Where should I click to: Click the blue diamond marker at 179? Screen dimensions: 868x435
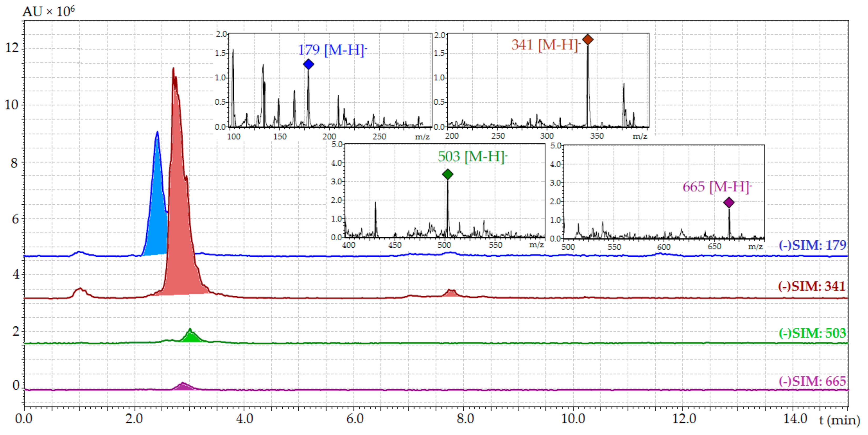click(x=308, y=64)
